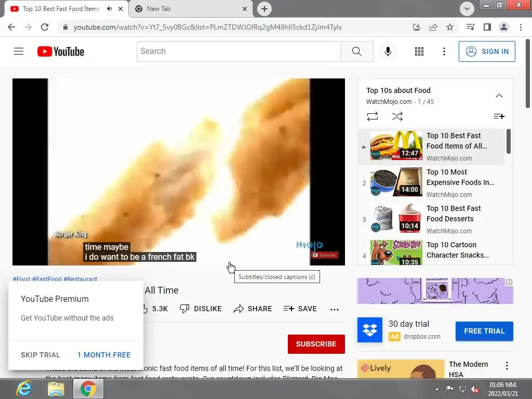
Task: Play Top 10 Best Fast Food Items video
Action: pos(431,146)
